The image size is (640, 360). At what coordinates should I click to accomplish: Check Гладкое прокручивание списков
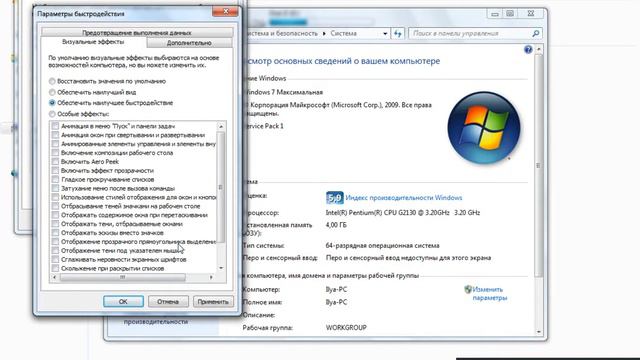coord(55,180)
